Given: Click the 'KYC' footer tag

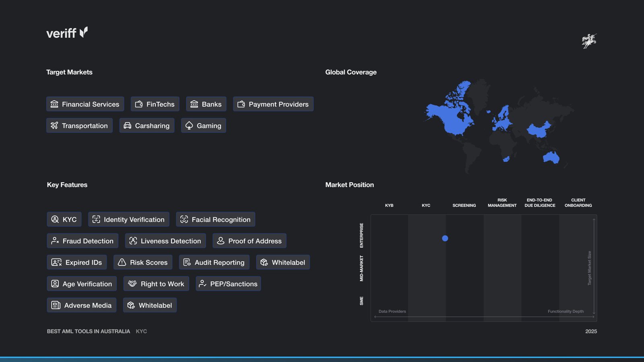Looking at the screenshot, I should 141,331.
